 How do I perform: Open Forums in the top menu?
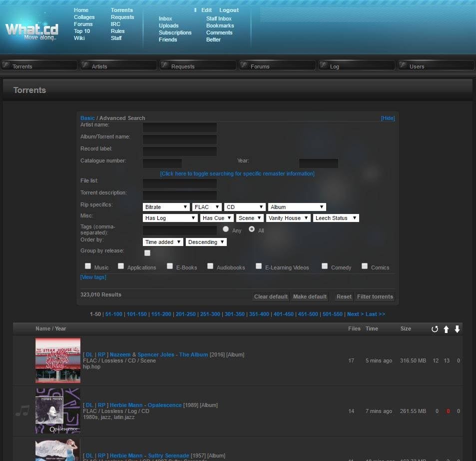pyautogui.click(x=83, y=24)
